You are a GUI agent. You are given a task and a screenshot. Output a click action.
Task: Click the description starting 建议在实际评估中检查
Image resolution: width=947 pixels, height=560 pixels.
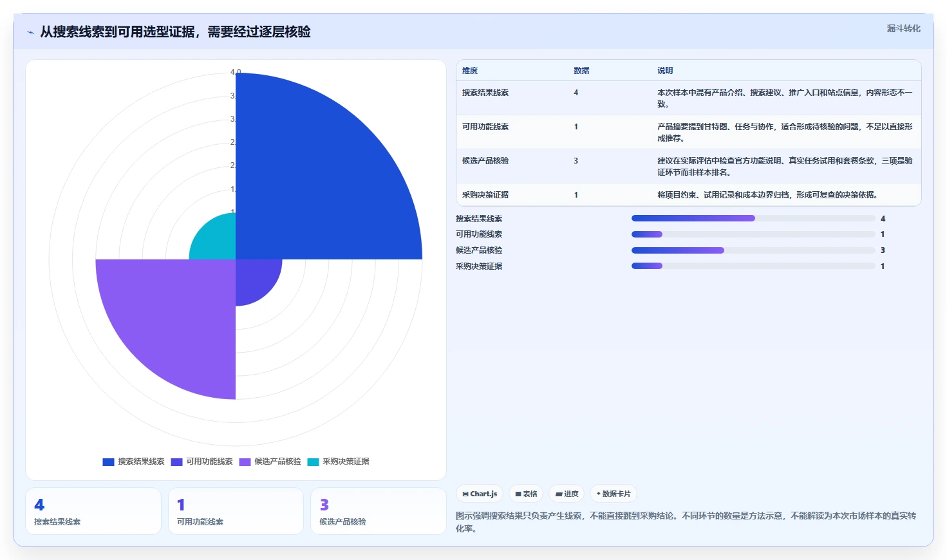pyautogui.click(x=785, y=167)
